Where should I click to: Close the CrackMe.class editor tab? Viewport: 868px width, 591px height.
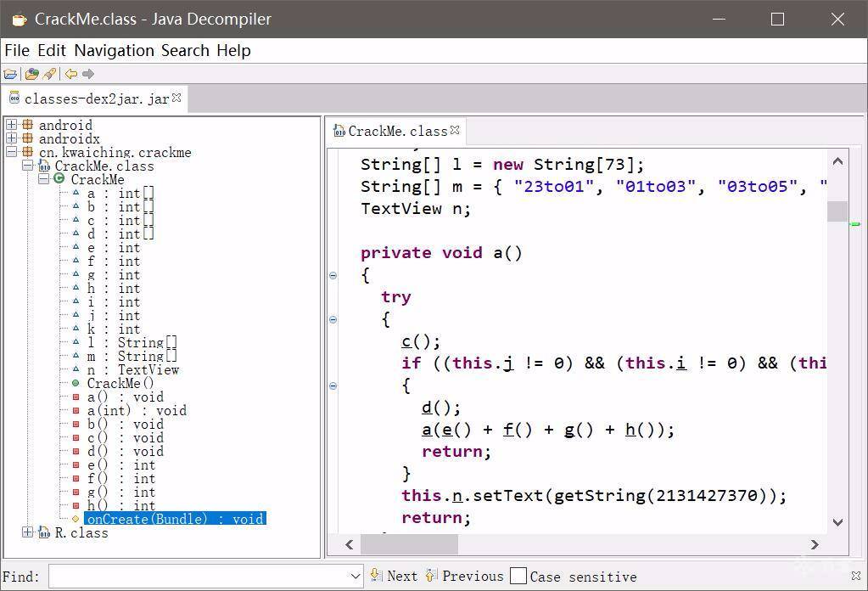(455, 130)
